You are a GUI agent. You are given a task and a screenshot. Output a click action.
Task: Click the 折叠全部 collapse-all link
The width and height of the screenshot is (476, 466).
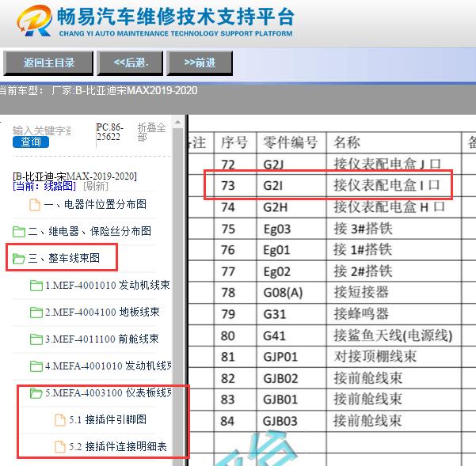coord(151,132)
